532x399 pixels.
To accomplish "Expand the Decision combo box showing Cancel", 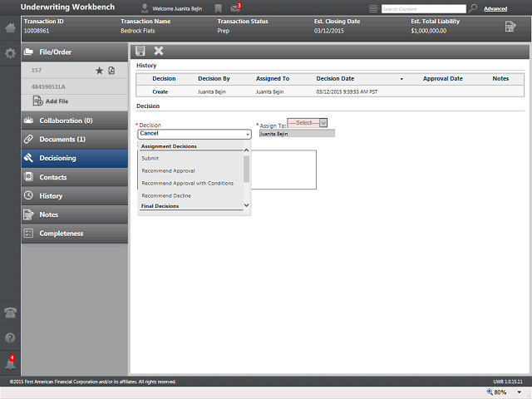I will coord(195,134).
